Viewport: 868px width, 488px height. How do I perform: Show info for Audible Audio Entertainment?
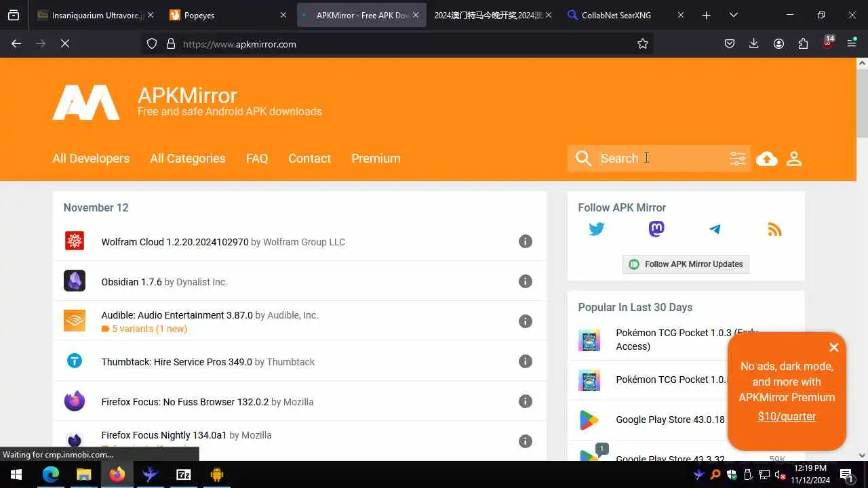(x=526, y=321)
